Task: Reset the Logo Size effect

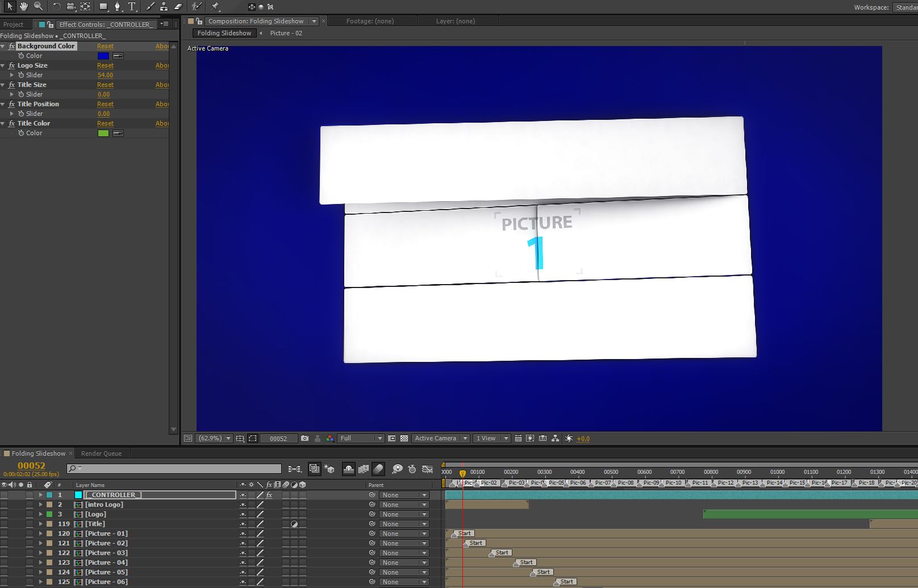Action: pos(105,65)
